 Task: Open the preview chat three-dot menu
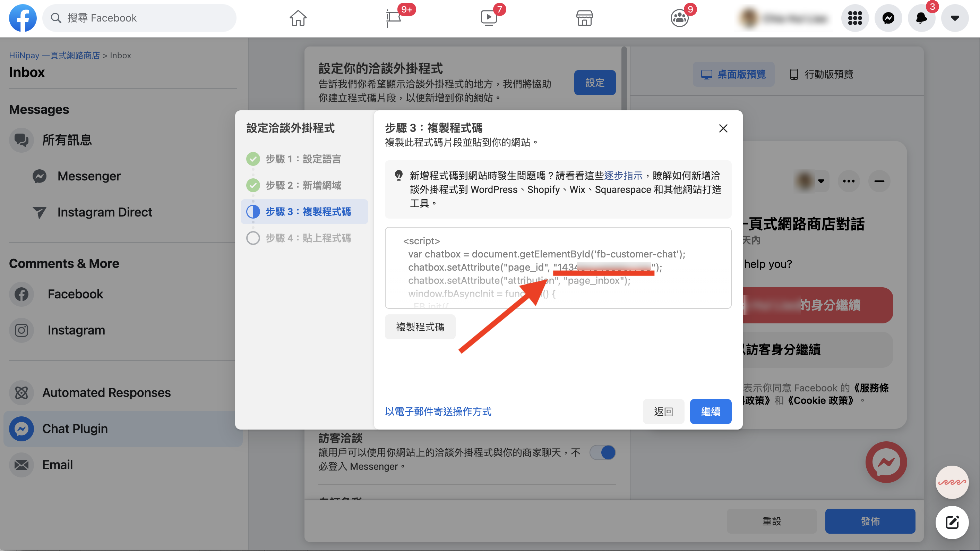[x=849, y=181]
